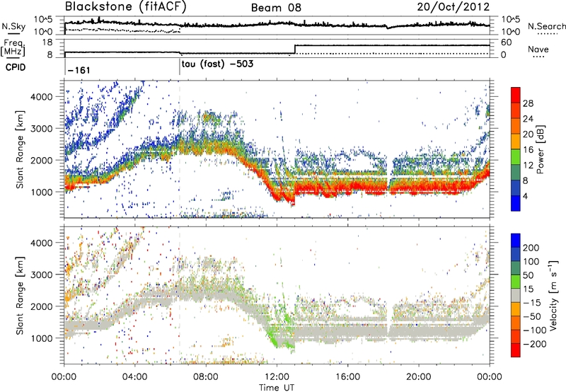Click the 'Freq. [MHz]' axis label
566x392 pixels.
pyautogui.click(x=13, y=48)
